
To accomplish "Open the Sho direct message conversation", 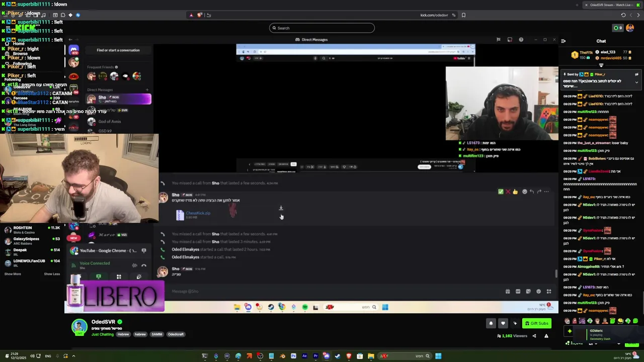I will click(x=119, y=99).
